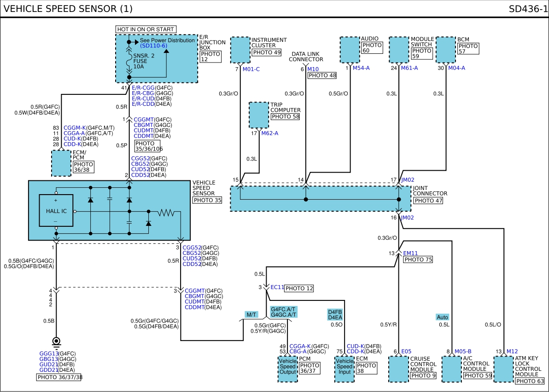Open PHOTO 58 for the trip computer
The width and height of the screenshot is (549, 392).
point(286,117)
